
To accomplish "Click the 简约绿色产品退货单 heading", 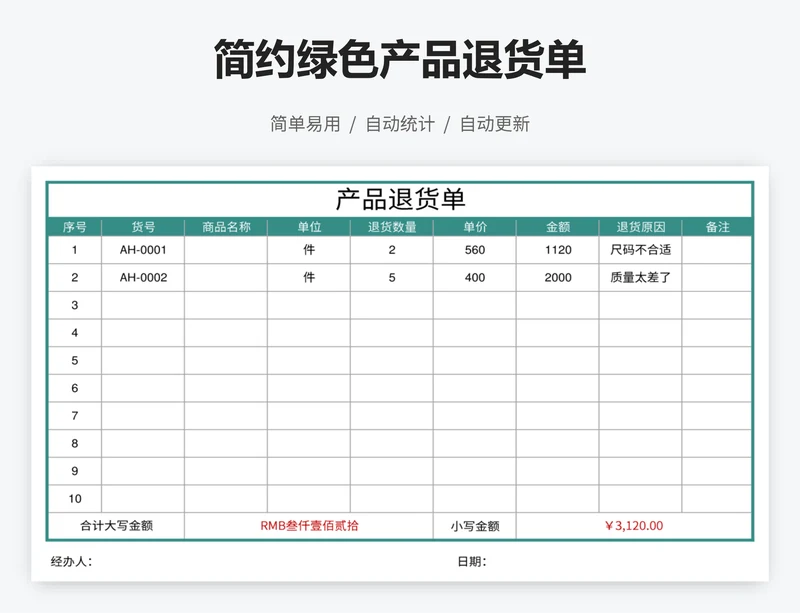I will point(400,60).
